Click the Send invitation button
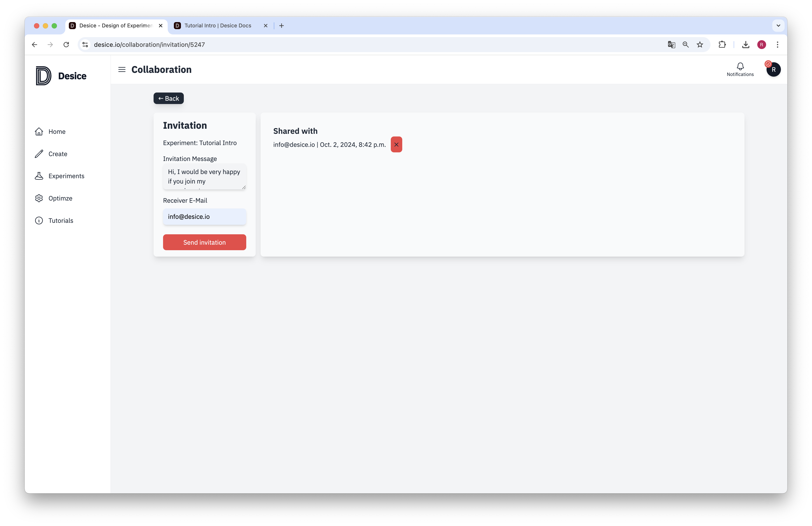 pyautogui.click(x=204, y=242)
